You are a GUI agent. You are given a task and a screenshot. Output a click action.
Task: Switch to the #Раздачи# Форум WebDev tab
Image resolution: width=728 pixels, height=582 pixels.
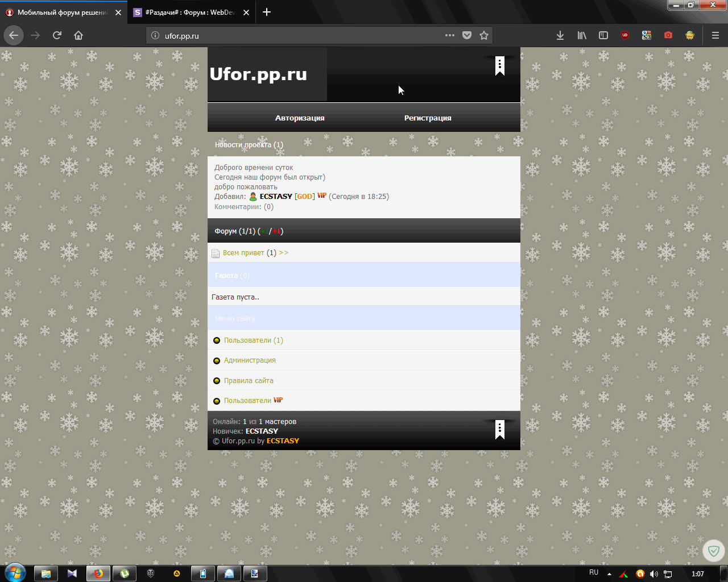[189, 12]
